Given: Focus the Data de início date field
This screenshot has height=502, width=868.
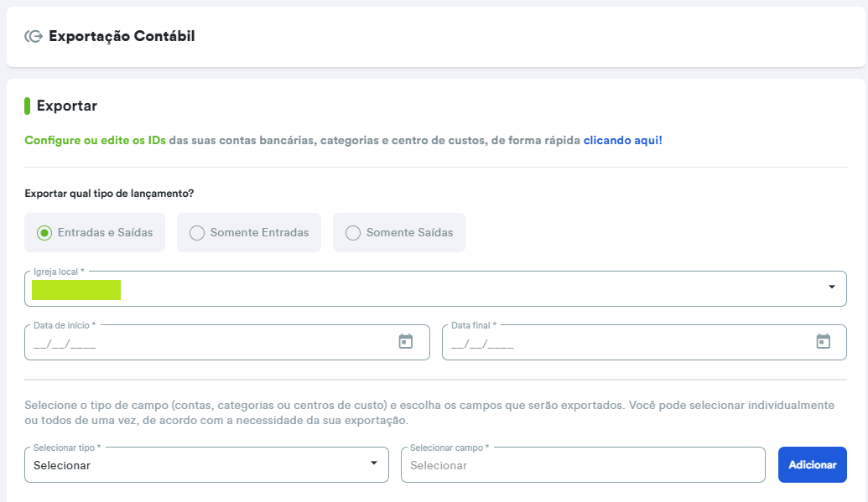Looking at the screenshot, I should pos(210,343).
